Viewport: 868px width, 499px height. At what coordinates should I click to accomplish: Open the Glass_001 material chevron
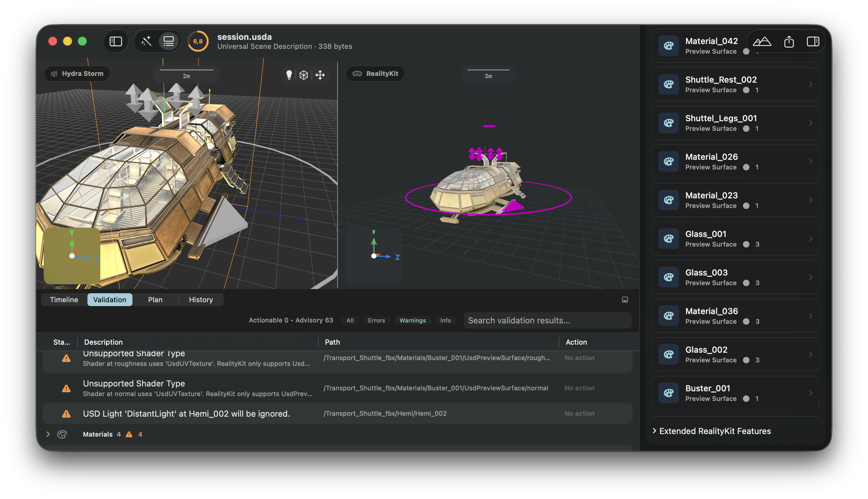[x=810, y=239]
